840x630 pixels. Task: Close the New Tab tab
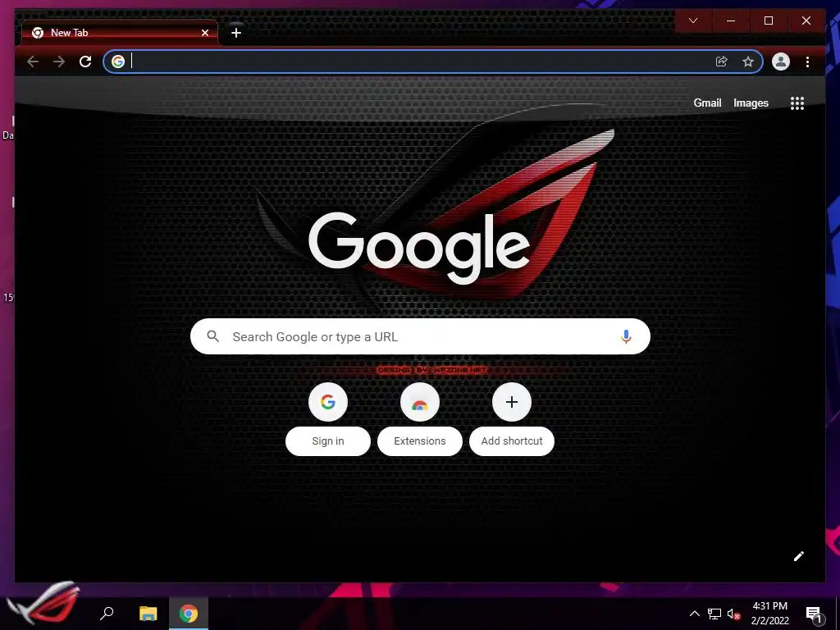point(204,33)
